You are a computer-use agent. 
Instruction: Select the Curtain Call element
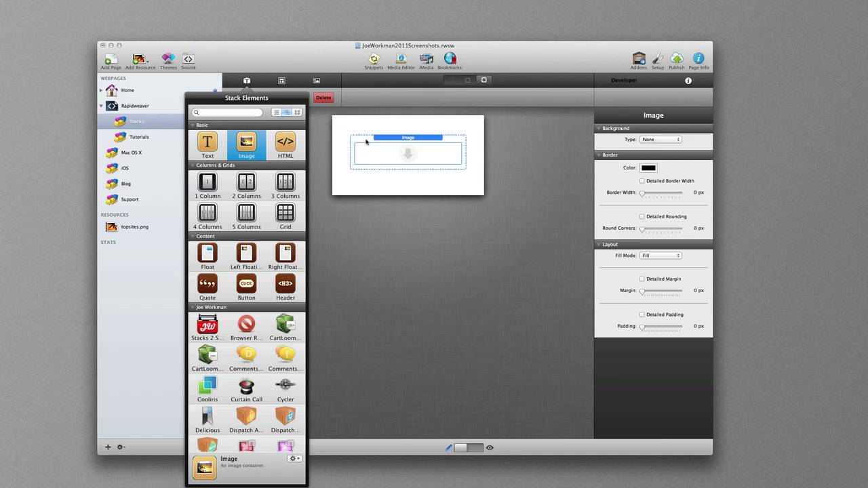tap(246, 389)
